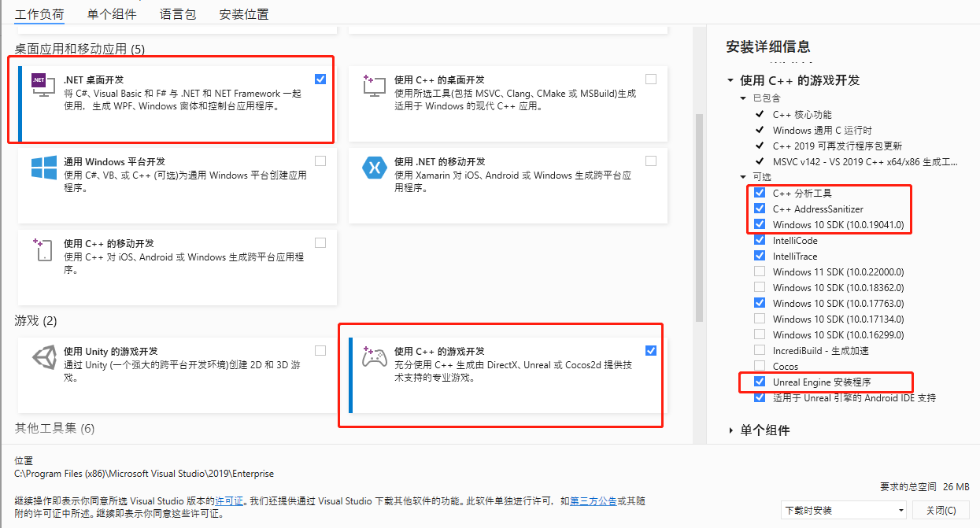The height and width of the screenshot is (528, 980).
Task: Enable Windows 10 SDK (10.0.18362.0)
Action: pyautogui.click(x=760, y=287)
